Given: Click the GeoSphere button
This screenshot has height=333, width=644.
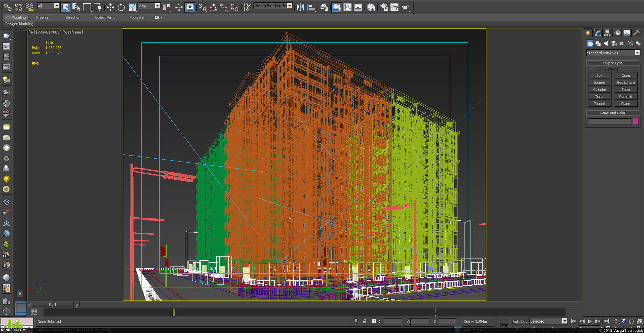Looking at the screenshot, I should coord(626,82).
